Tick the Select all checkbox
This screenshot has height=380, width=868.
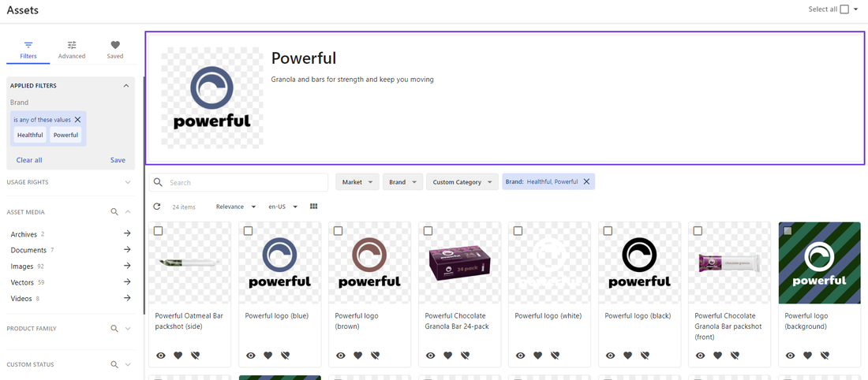[x=844, y=9]
